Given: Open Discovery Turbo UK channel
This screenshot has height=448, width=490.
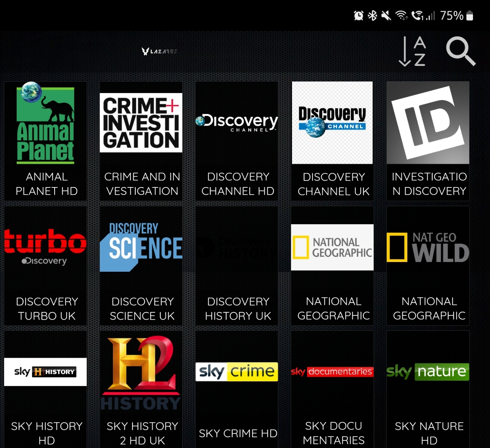Looking at the screenshot, I should 45,266.
